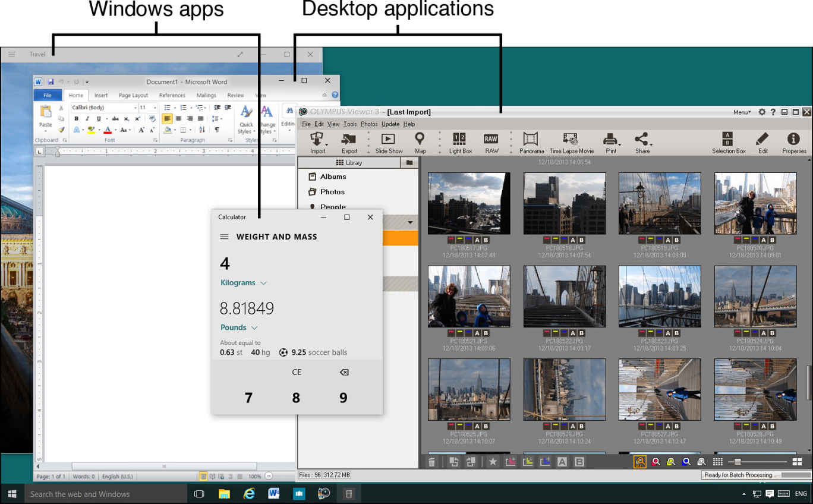Click the backspace icon in Calculator
The image size is (813, 504).
pyautogui.click(x=344, y=372)
